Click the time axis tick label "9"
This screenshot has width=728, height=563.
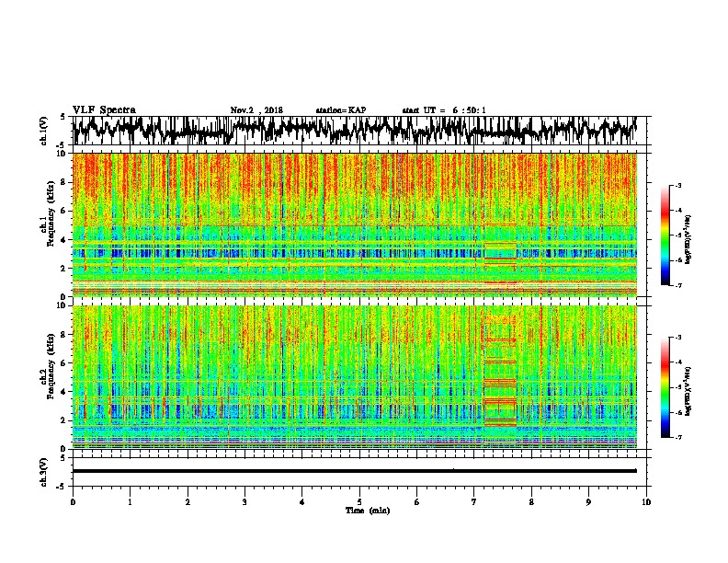[588, 502]
